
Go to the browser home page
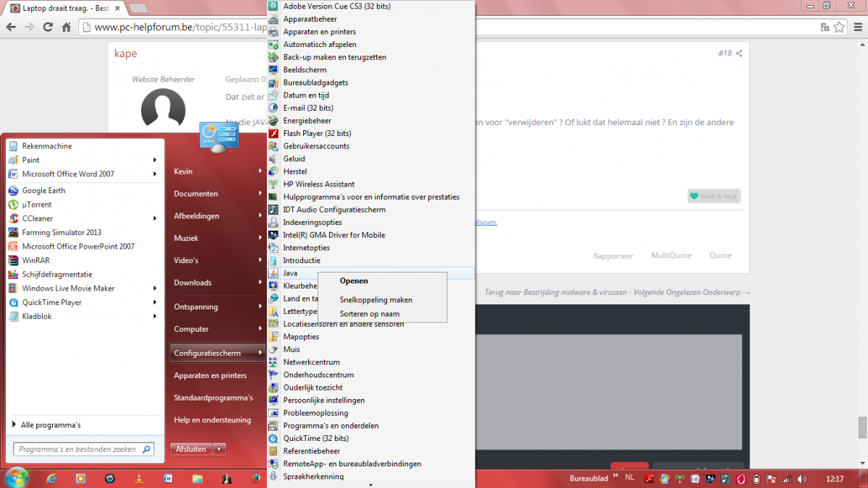pyautogui.click(x=66, y=27)
